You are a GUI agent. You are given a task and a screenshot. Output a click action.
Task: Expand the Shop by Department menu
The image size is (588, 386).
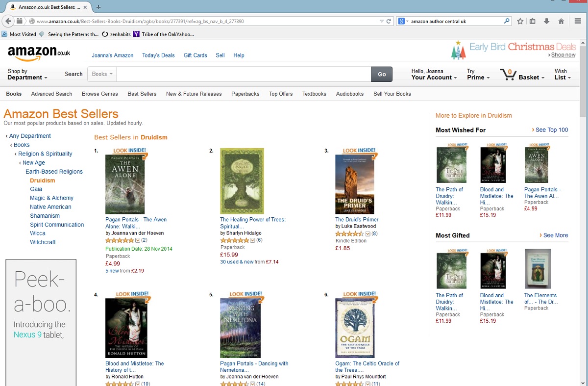point(27,75)
